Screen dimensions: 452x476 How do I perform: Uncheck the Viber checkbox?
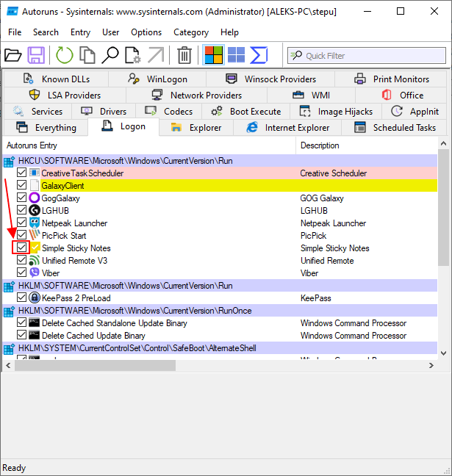pos(21,273)
